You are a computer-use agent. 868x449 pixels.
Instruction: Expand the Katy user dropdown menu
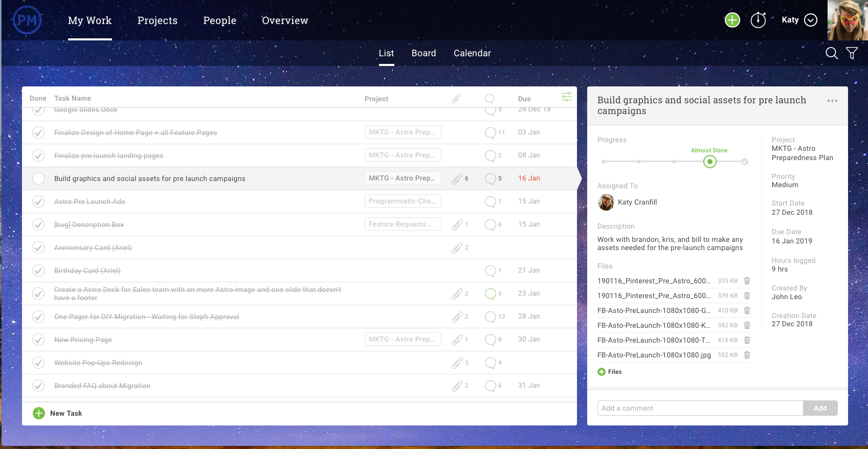(811, 20)
